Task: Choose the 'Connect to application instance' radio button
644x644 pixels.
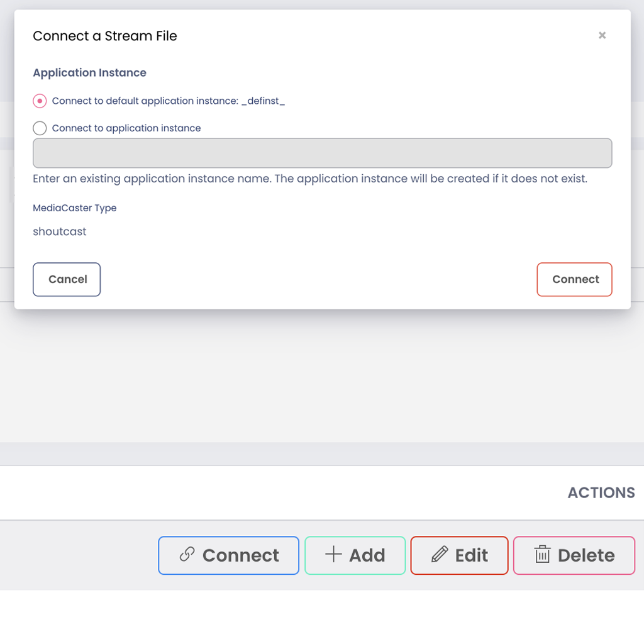Action: coord(40,128)
